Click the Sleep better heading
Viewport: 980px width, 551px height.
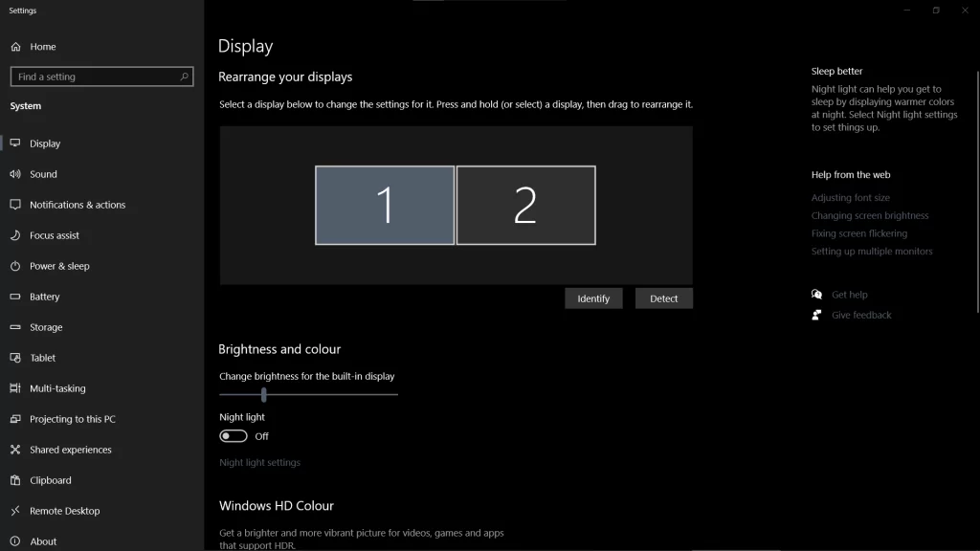(836, 71)
